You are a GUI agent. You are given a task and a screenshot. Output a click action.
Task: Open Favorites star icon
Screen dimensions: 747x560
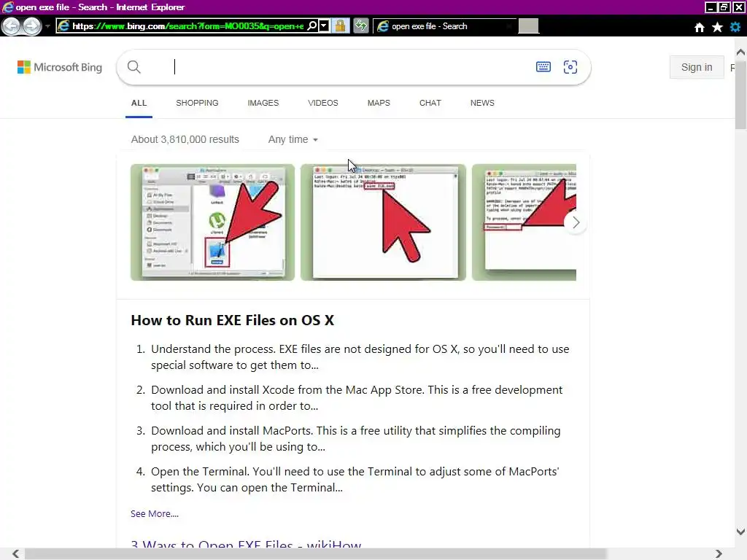pos(717,27)
